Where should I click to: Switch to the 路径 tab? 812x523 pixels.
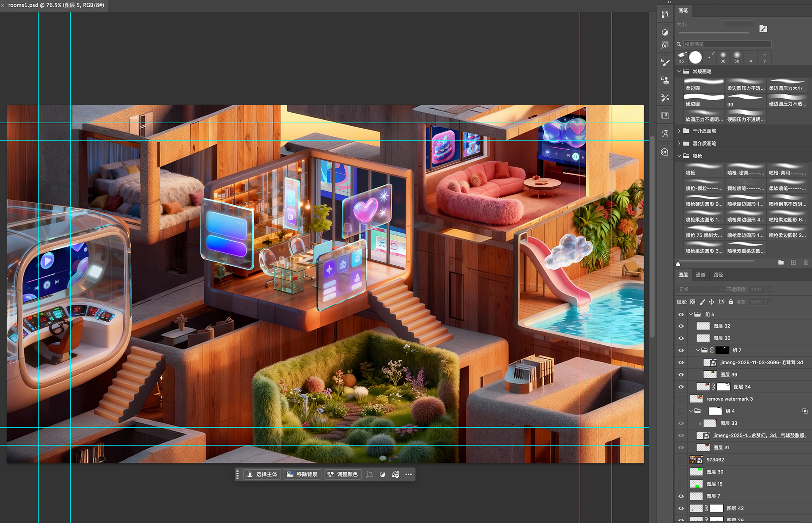[x=718, y=275]
